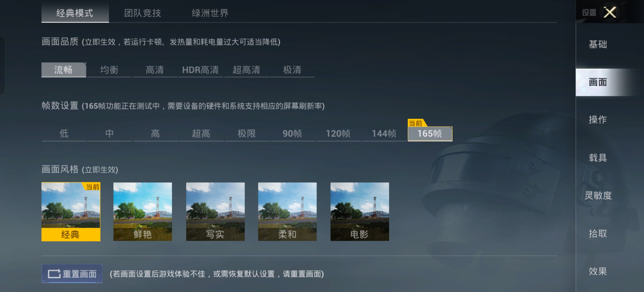This screenshot has height=292, width=644.
Task: Select the 写实 style thumbnail
Action: [215, 212]
